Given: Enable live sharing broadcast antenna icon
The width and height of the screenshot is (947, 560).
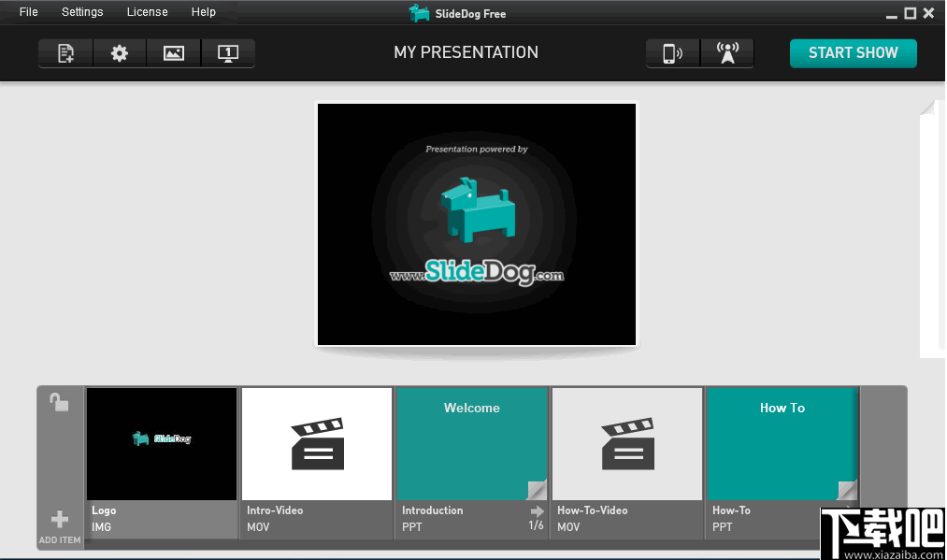Looking at the screenshot, I should (x=726, y=53).
